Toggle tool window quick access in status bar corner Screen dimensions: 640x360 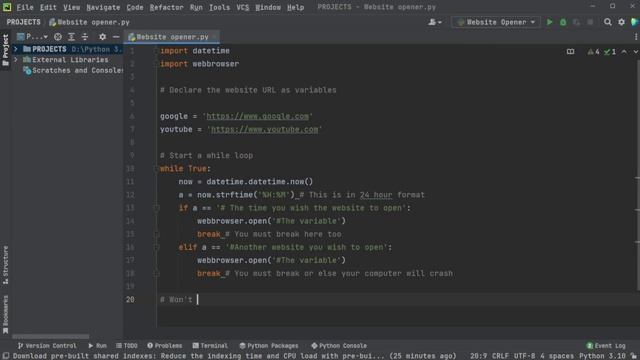point(5,356)
